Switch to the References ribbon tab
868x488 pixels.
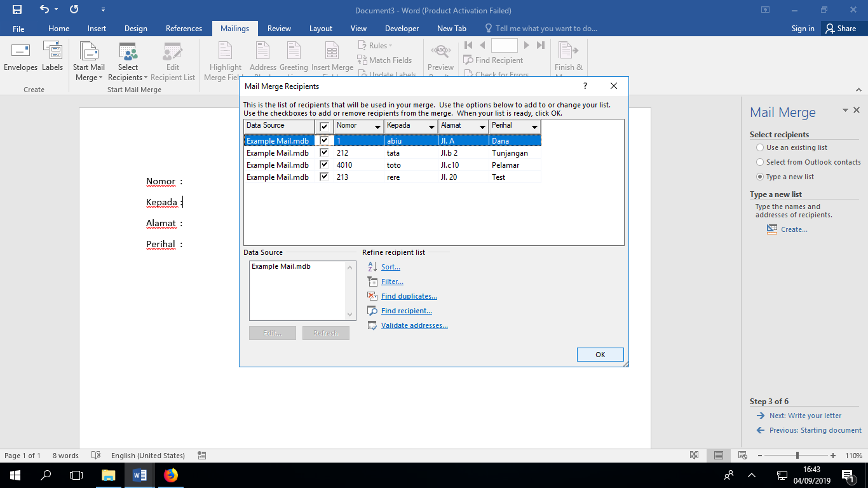184,29
